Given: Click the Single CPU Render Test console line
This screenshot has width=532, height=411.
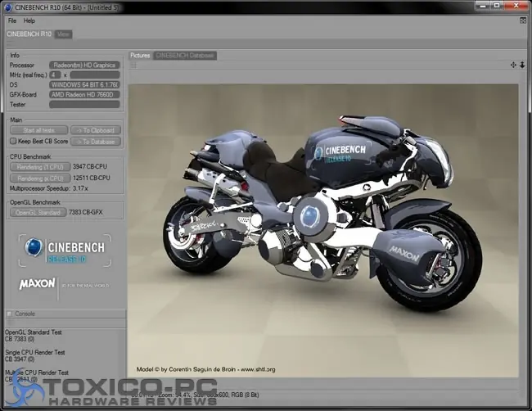Looking at the screenshot, I should [35, 352].
